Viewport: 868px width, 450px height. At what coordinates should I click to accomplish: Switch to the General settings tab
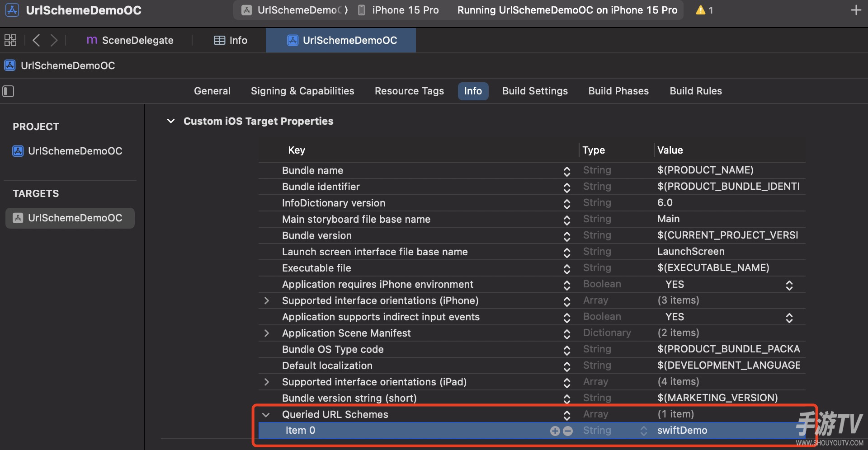[212, 91]
